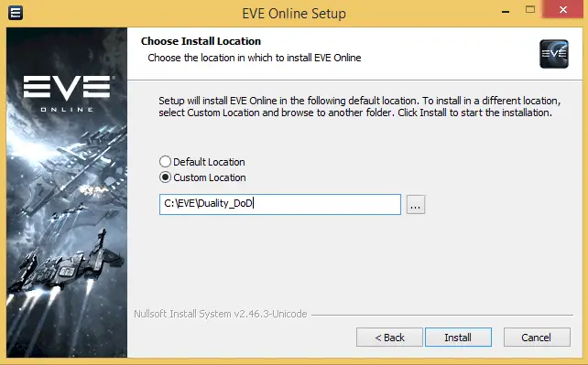Viewport: 588px width, 365px height.
Task: Click the EVE Online logo in the banner
Action: tap(68, 93)
